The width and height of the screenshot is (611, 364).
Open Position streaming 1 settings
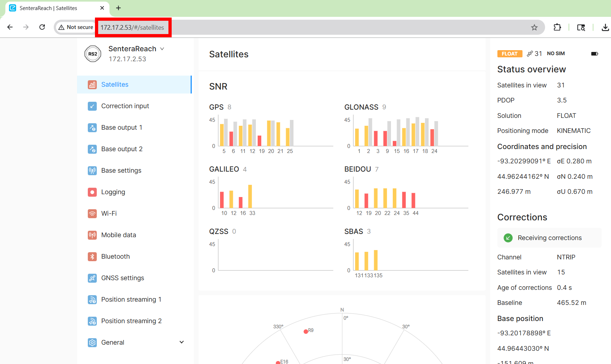(x=131, y=300)
